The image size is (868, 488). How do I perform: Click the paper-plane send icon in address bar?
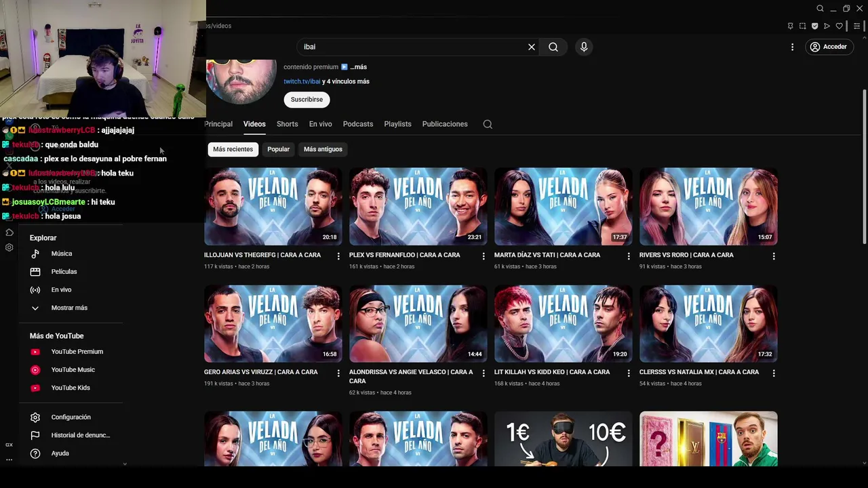(x=827, y=26)
